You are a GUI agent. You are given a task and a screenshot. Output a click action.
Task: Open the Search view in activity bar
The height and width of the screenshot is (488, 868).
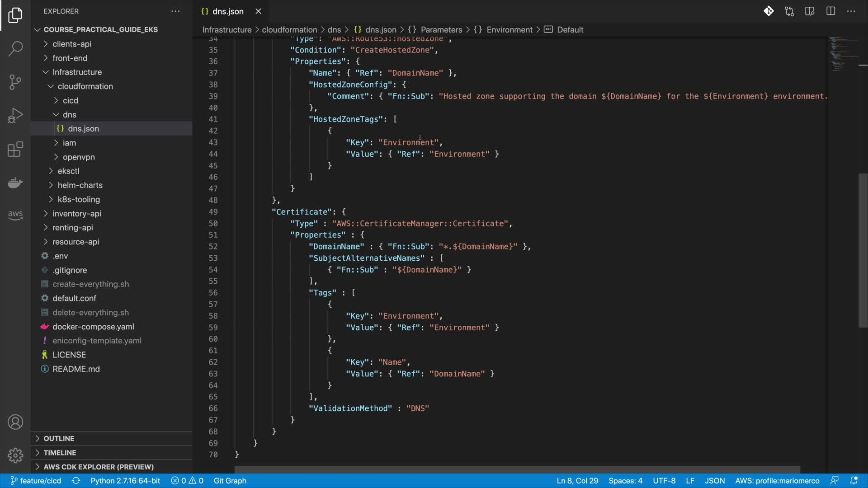(x=15, y=48)
